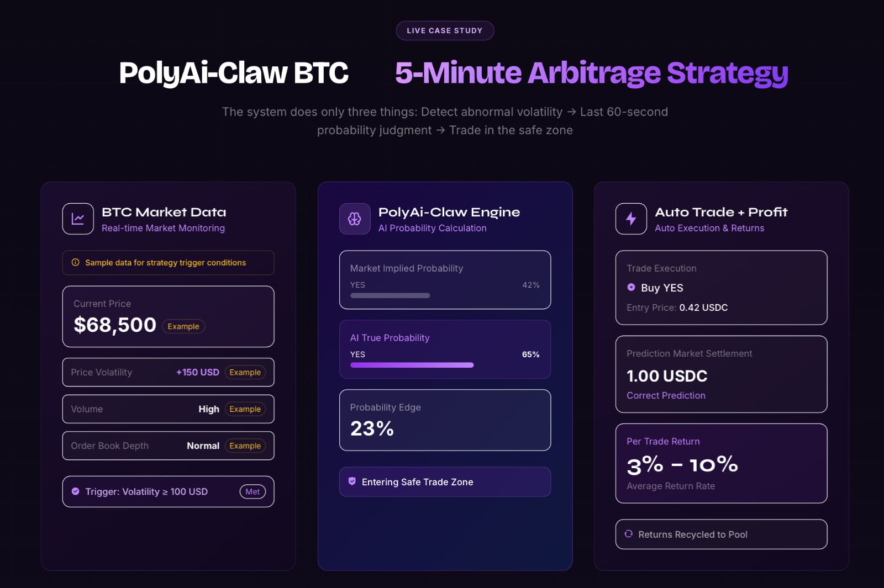Image resolution: width=884 pixels, height=588 pixels.
Task: Click Example tag in Price Volatility row
Action: click(245, 372)
